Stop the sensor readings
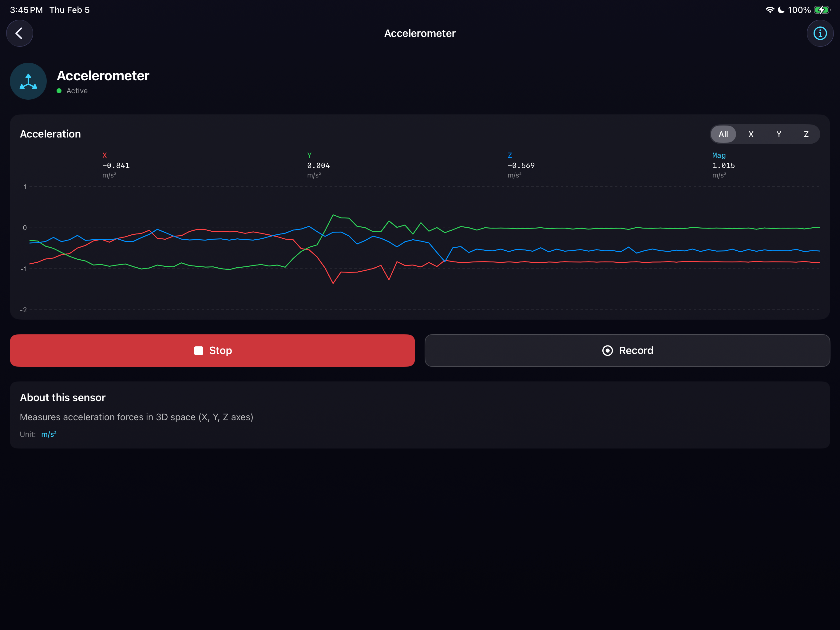The image size is (840, 630). 212,350
